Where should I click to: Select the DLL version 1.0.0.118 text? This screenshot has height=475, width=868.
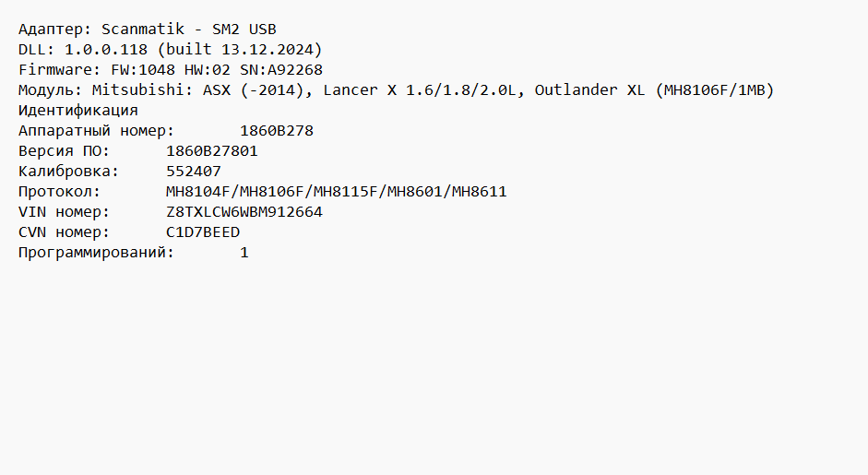(106, 50)
